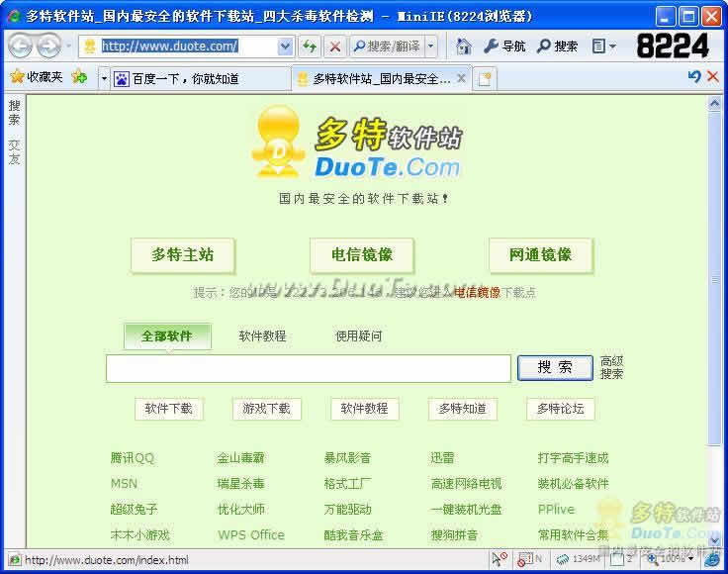Close current tab with red X at tab bar end
The height and width of the screenshot is (574, 728).
pos(713,76)
